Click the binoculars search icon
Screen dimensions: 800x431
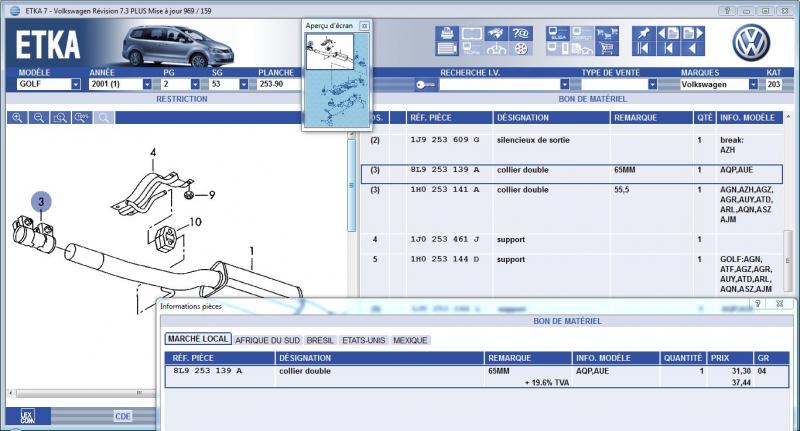pos(495,33)
